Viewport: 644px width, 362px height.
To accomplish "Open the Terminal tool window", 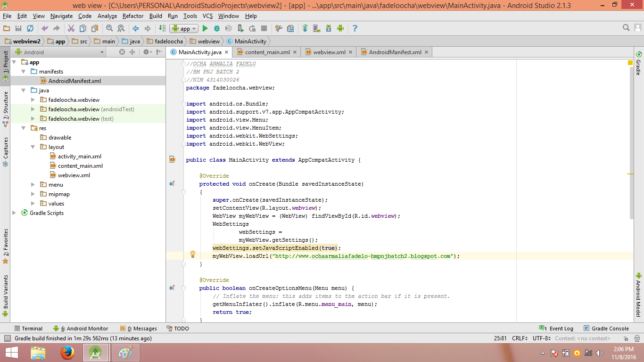I will (28, 329).
